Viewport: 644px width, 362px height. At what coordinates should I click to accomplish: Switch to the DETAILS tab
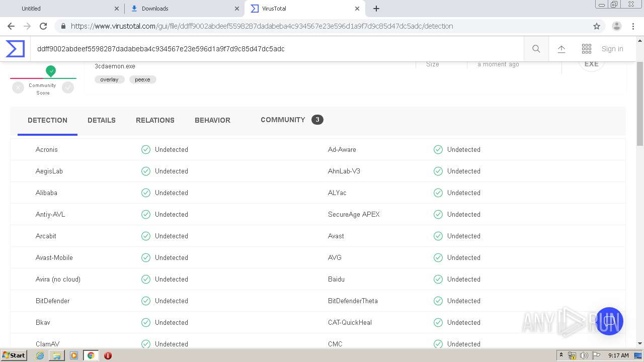tap(102, 121)
